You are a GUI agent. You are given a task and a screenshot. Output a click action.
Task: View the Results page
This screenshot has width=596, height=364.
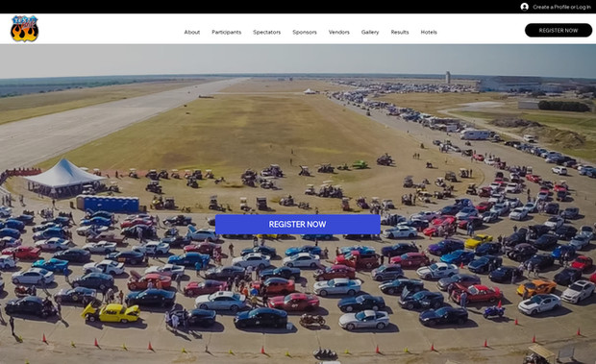pos(400,33)
